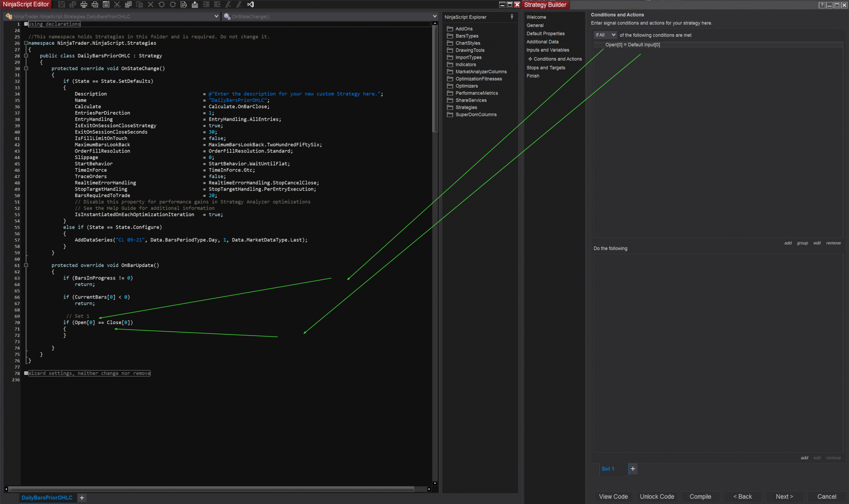
Task: Click the Print Preview icon
Action: tap(95, 4)
